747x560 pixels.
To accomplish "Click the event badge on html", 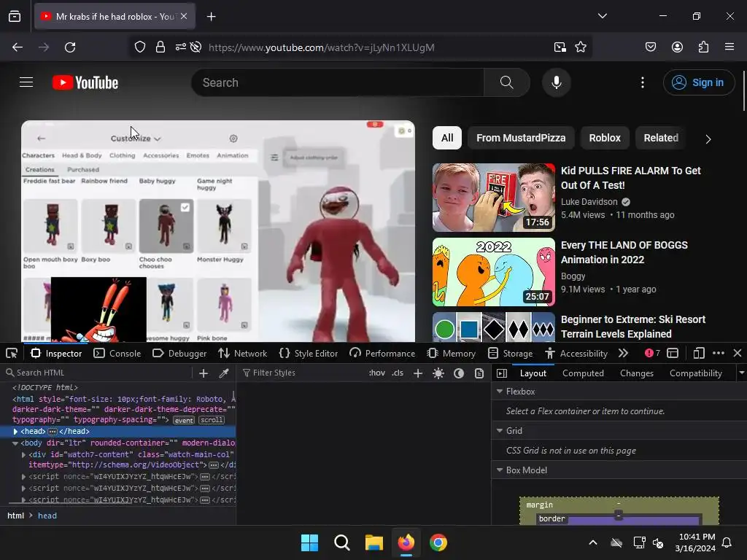I will tap(183, 421).
